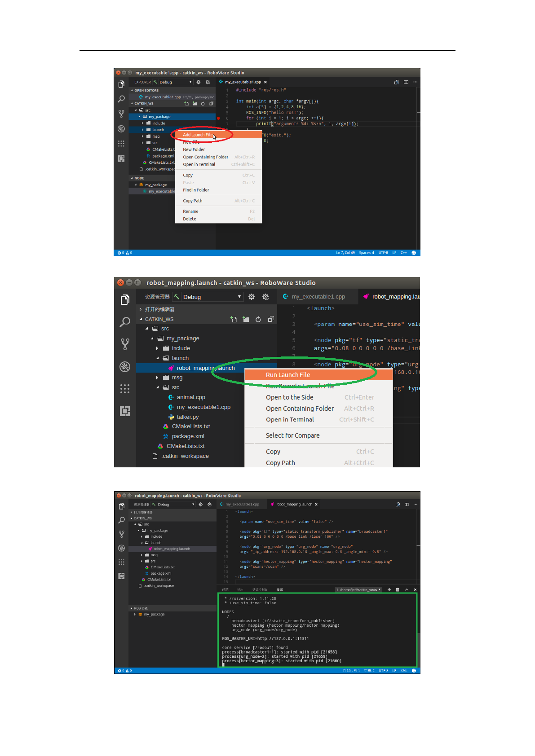Close robot_mapping.launch tab in window with terminal panel
Screen dimensions: 535x756
coord(316,504)
